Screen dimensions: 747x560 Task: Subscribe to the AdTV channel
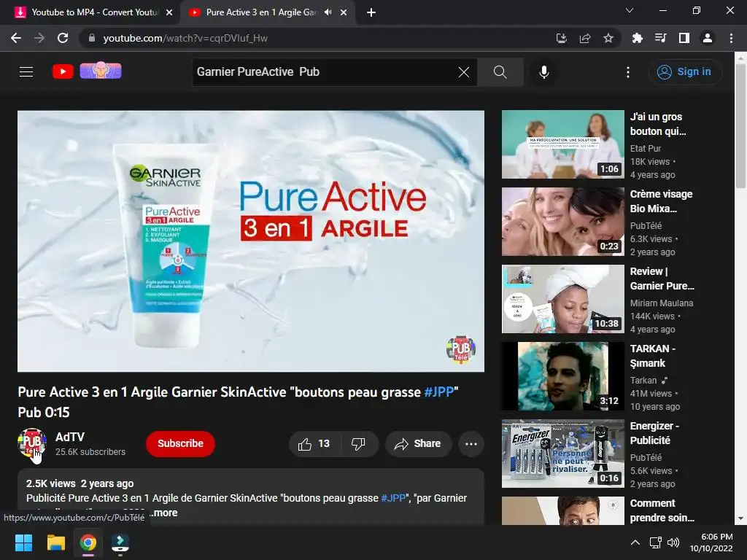[180, 443]
